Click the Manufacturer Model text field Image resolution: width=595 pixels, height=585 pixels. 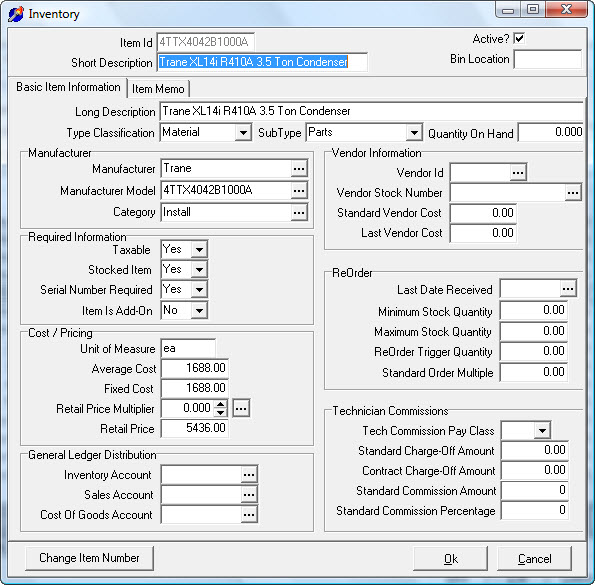[x=226, y=190]
